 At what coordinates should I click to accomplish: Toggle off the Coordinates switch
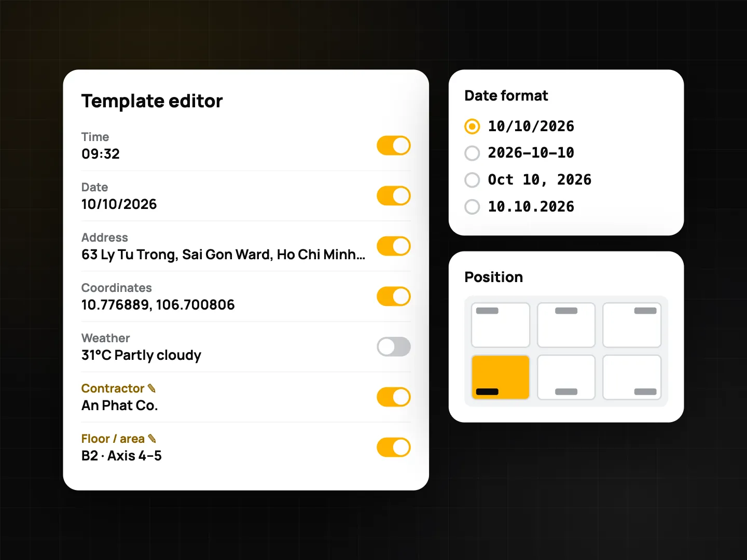[394, 297]
